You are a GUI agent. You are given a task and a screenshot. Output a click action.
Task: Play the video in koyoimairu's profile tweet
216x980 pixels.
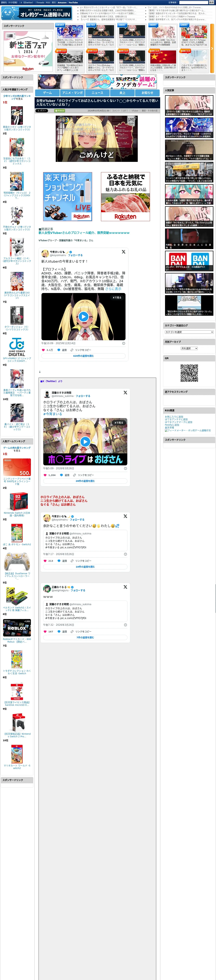pos(83,316)
